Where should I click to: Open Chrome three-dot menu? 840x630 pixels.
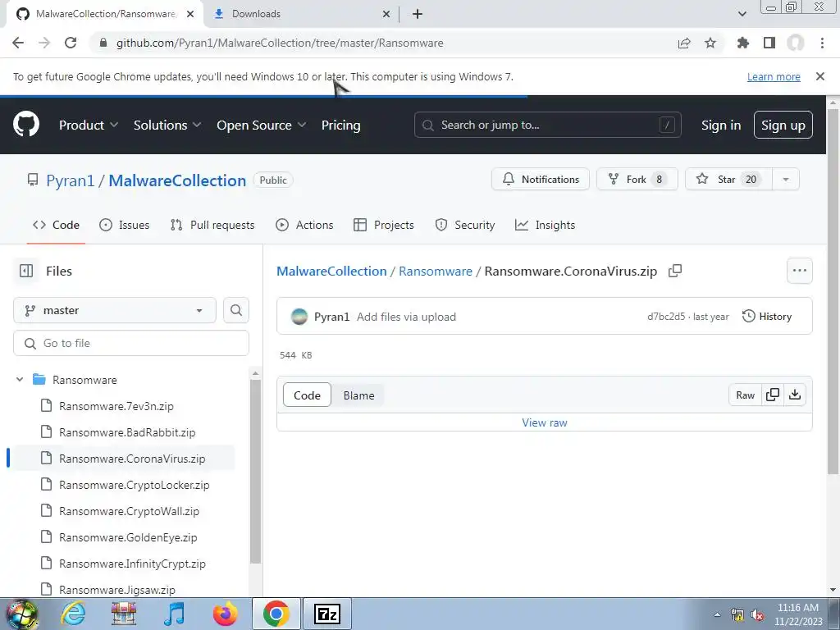822,43
